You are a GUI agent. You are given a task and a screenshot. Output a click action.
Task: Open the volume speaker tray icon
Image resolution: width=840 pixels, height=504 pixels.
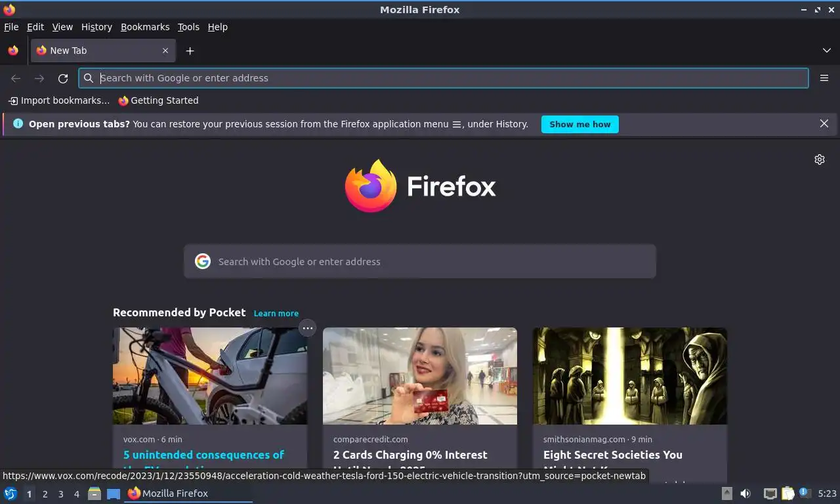click(x=745, y=493)
